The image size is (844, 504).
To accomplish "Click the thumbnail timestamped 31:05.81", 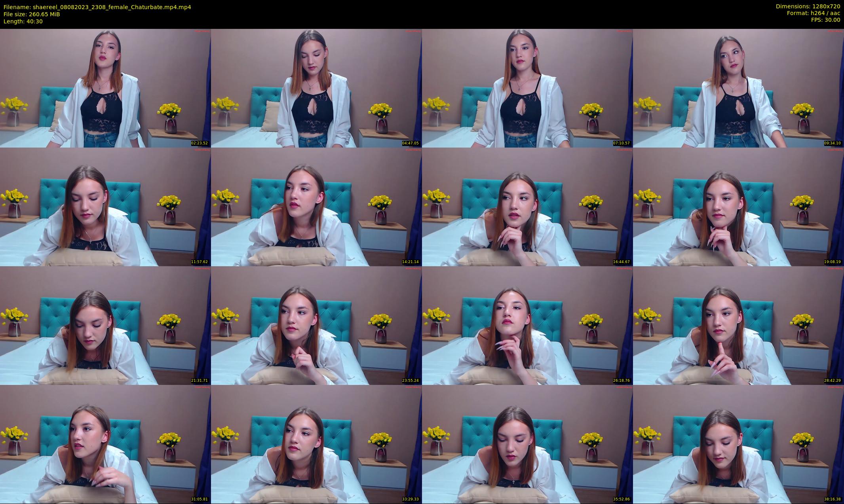I will pyautogui.click(x=105, y=444).
